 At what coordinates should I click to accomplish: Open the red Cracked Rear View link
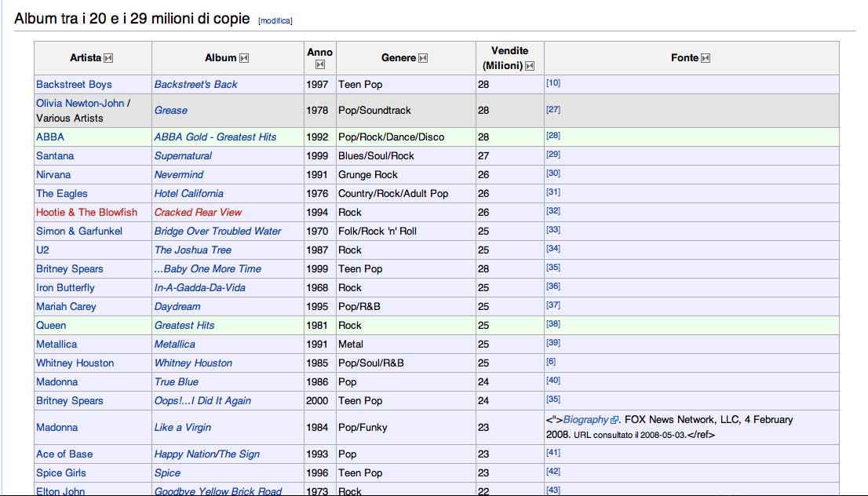(x=198, y=212)
